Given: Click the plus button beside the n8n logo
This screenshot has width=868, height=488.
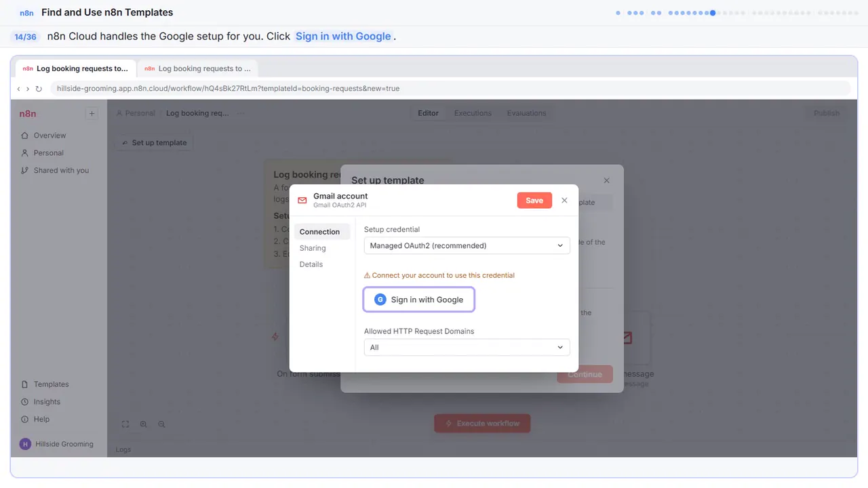Looking at the screenshot, I should 92,114.
